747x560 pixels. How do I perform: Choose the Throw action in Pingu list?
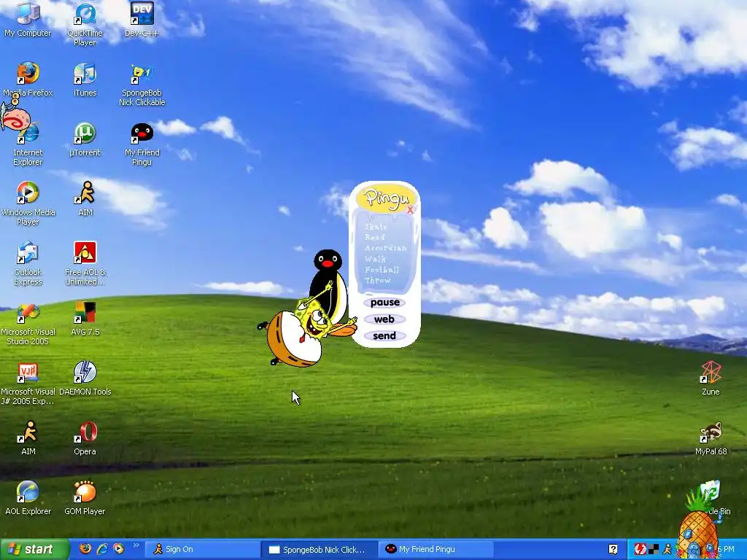[378, 281]
